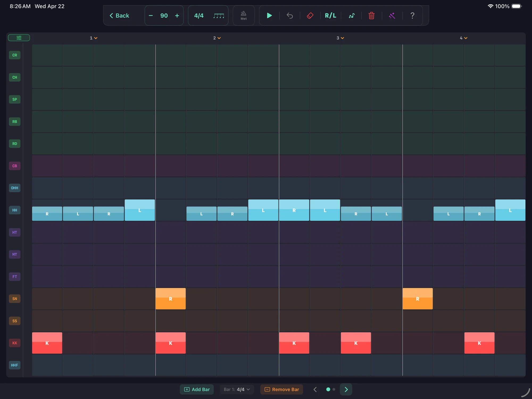Increase tempo with the plus button
This screenshot has height=399, width=532.
pos(177,16)
